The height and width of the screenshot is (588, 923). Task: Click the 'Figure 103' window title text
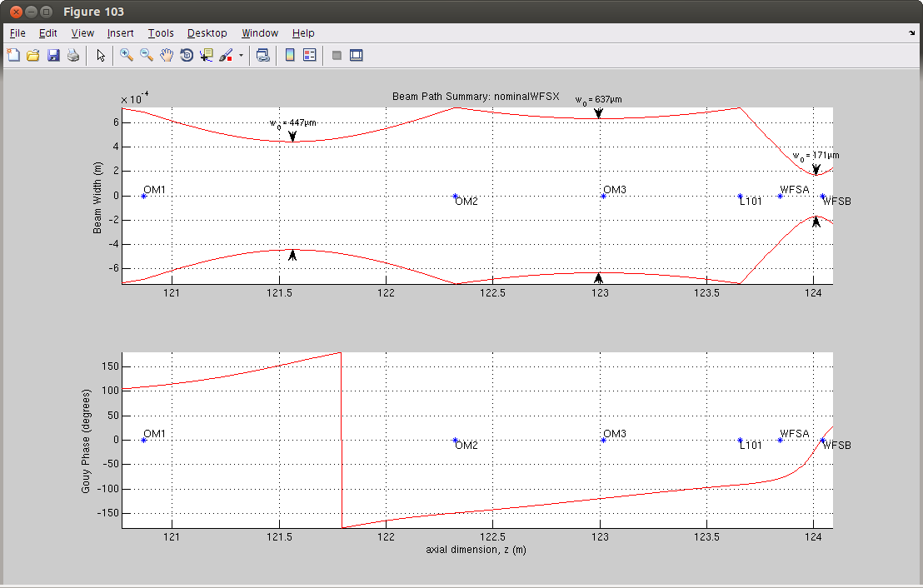(x=93, y=12)
